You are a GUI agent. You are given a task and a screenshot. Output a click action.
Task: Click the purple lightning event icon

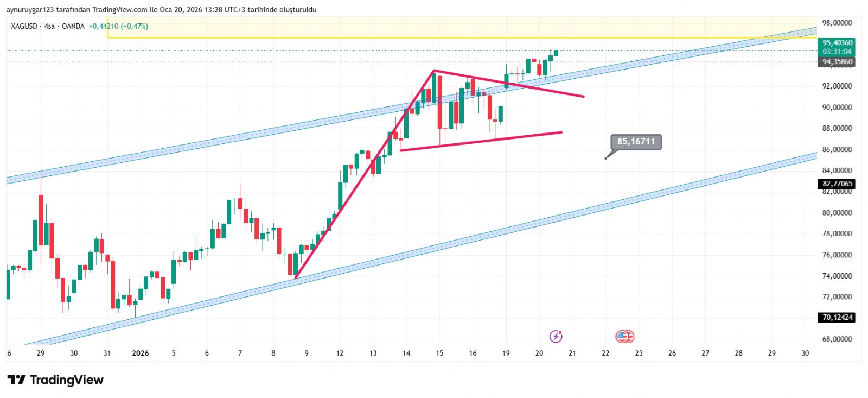pyautogui.click(x=556, y=337)
